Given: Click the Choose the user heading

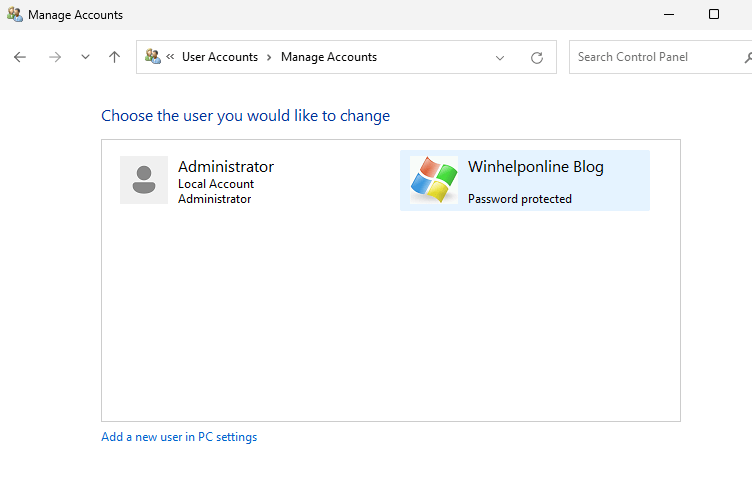Looking at the screenshot, I should coord(246,116).
